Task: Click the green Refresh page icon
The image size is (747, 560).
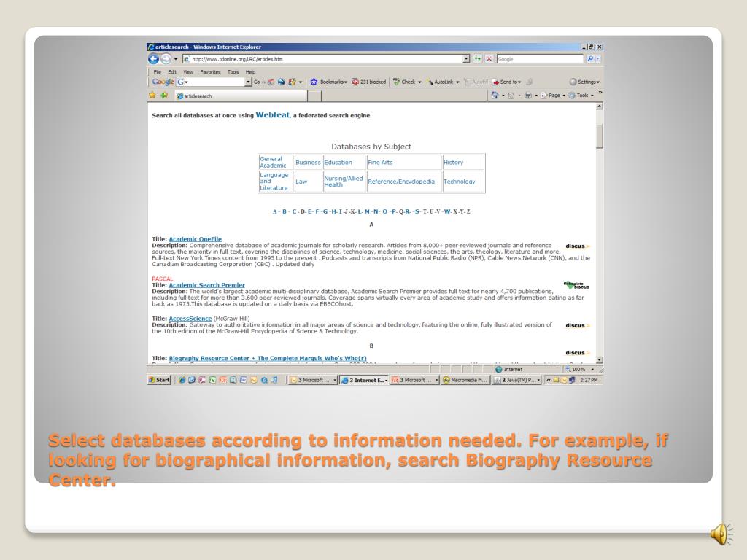Action: click(x=477, y=59)
